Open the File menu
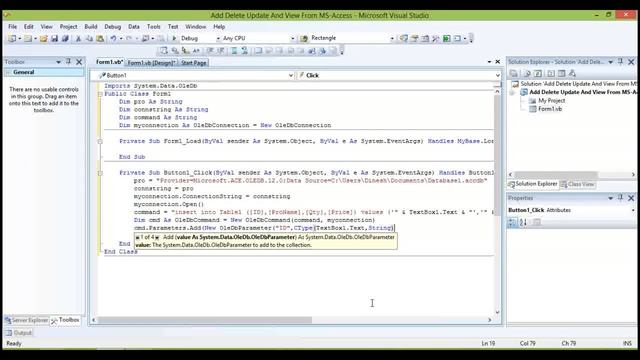 [x=13, y=27]
